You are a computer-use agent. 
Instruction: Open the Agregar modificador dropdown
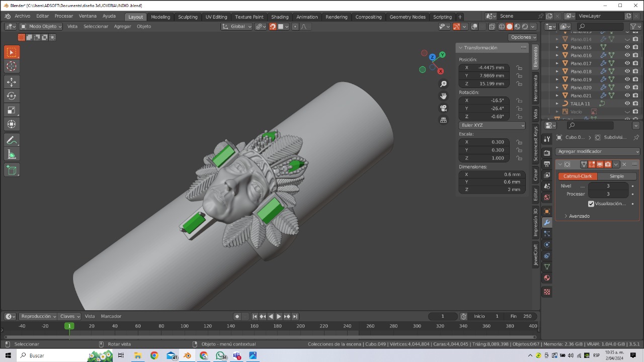[x=598, y=151]
